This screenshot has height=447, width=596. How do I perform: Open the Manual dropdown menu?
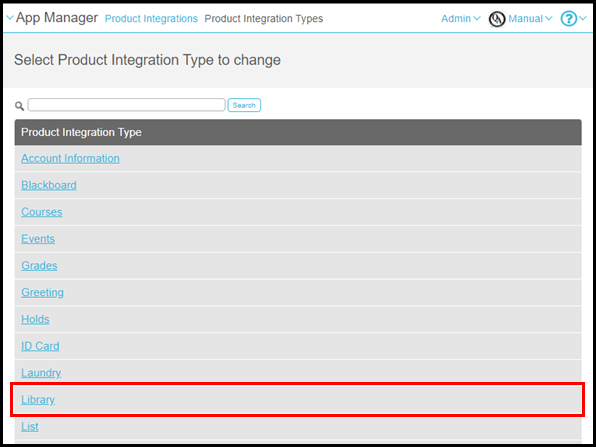[x=530, y=18]
